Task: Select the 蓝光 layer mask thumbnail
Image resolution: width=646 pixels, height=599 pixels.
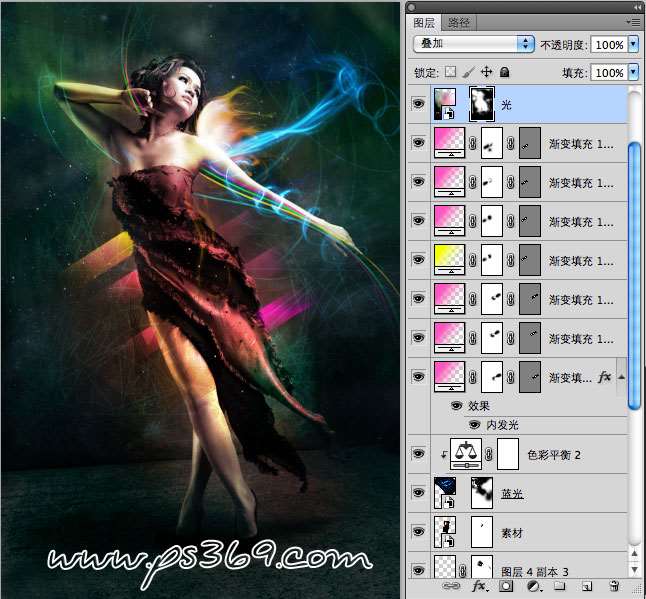Action: click(482, 493)
